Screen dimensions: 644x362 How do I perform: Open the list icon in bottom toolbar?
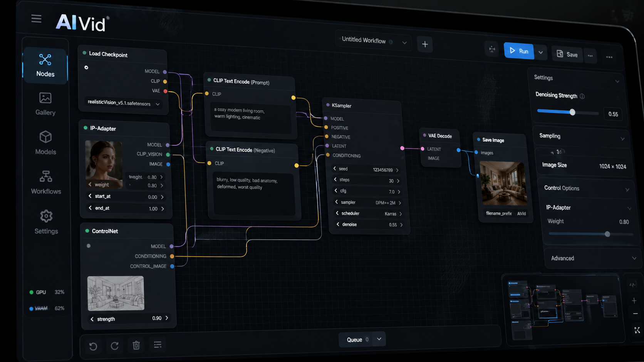(x=158, y=344)
